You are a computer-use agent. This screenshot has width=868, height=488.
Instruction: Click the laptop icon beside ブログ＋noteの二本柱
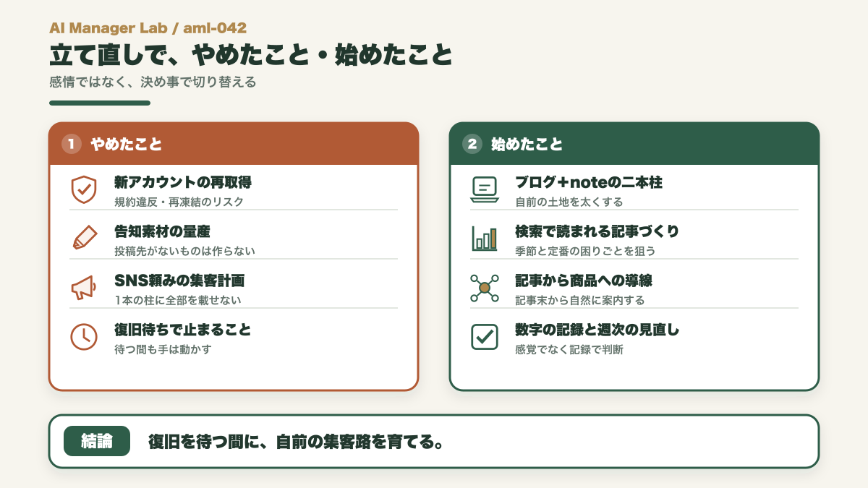click(x=485, y=189)
